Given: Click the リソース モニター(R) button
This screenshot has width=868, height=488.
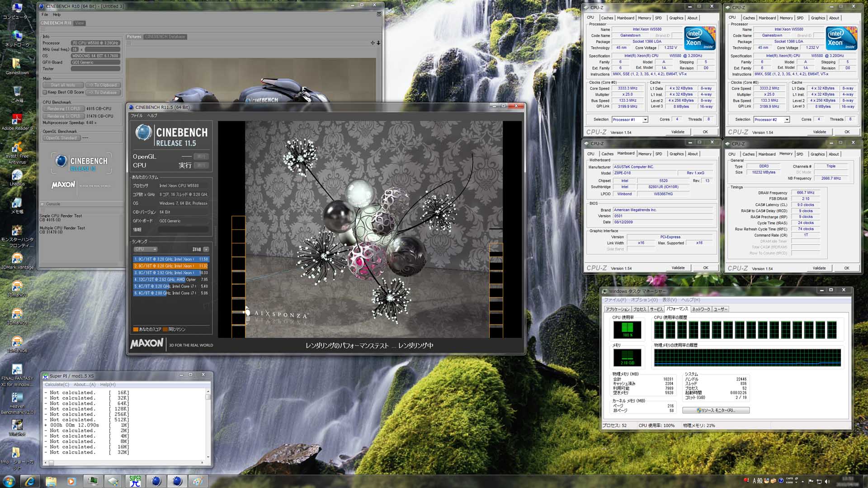Looking at the screenshot, I should pos(716,410).
